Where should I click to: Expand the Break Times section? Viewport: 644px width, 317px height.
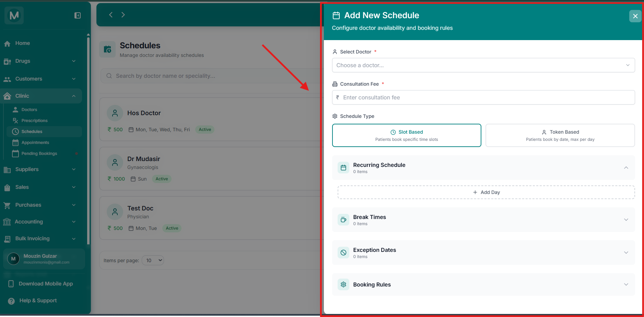626,220
